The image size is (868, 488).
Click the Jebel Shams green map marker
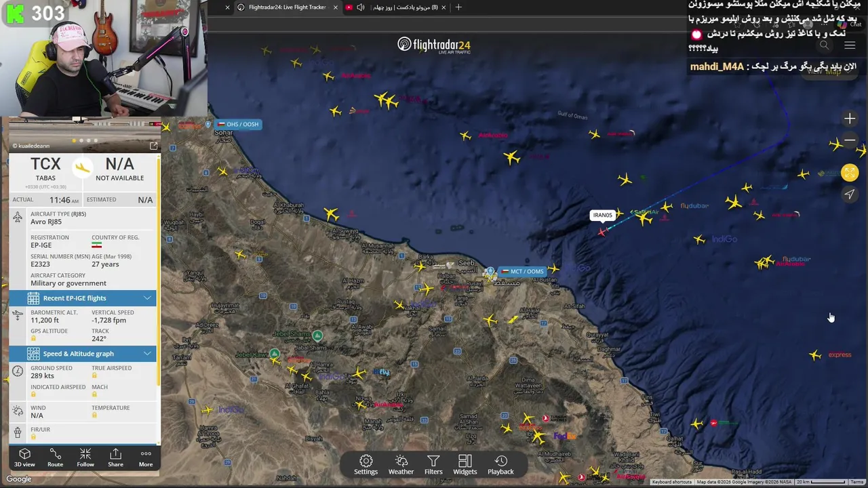317,335
